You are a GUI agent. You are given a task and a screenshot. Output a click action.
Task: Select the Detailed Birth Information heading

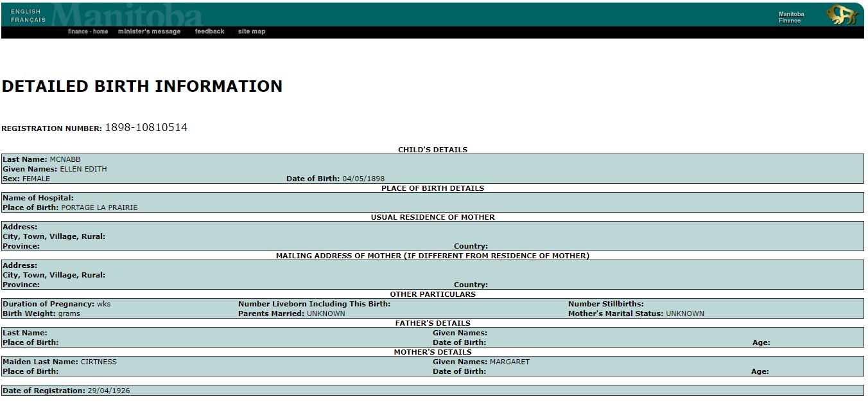[x=142, y=86]
